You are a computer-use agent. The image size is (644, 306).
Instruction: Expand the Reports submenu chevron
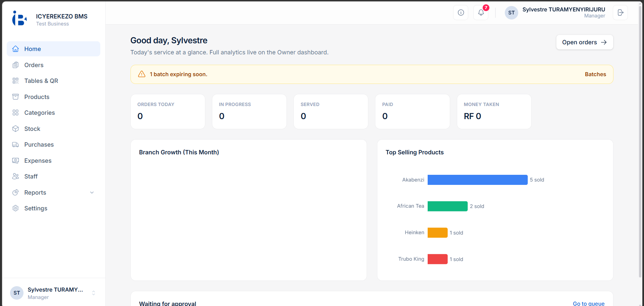click(92, 193)
